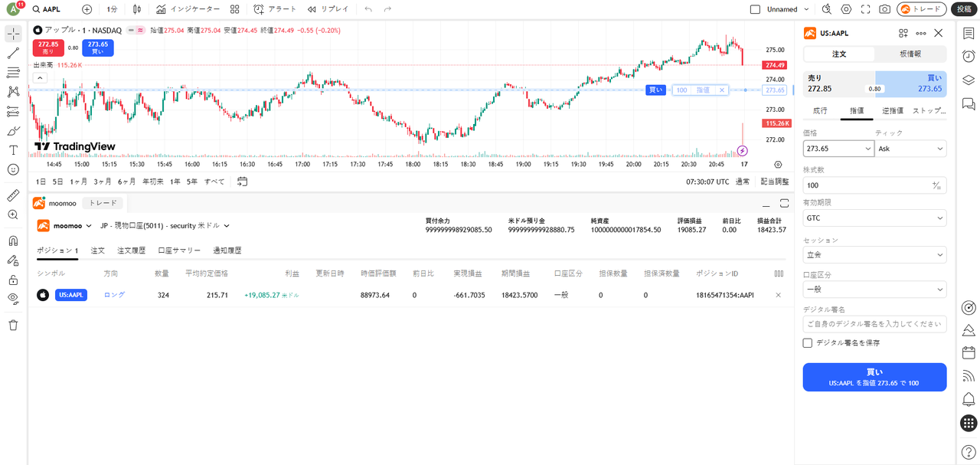Open the GTC time-in-force dropdown

874,218
